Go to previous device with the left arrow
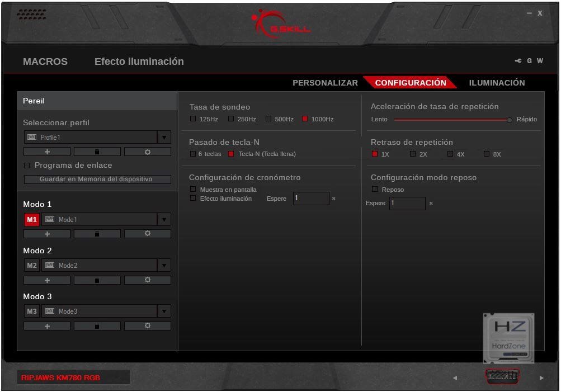The width and height of the screenshot is (561, 392). 455,377
